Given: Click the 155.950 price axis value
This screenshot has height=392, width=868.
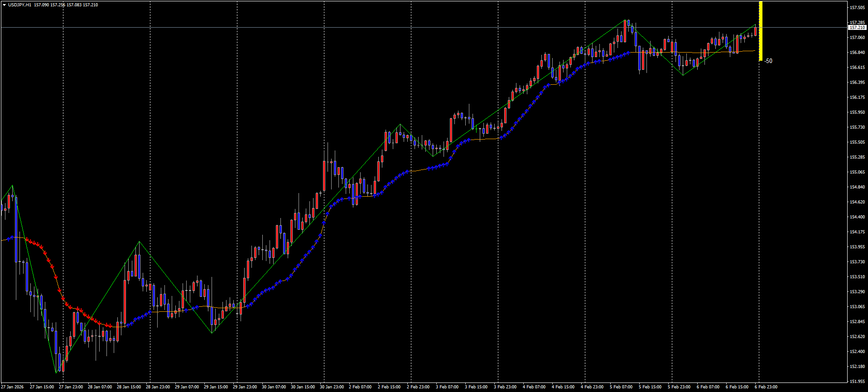Looking at the screenshot, I should (x=857, y=112).
